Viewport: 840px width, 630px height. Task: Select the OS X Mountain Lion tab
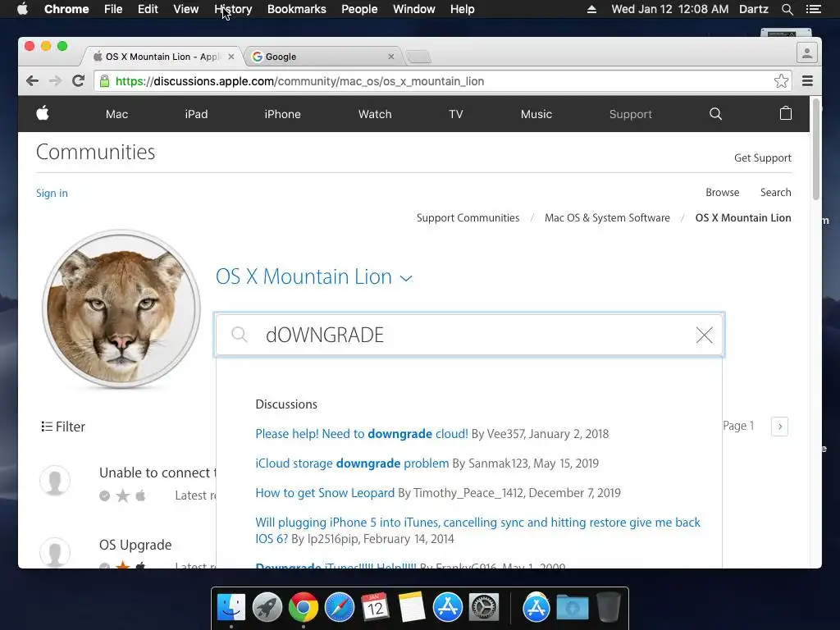[x=163, y=57]
